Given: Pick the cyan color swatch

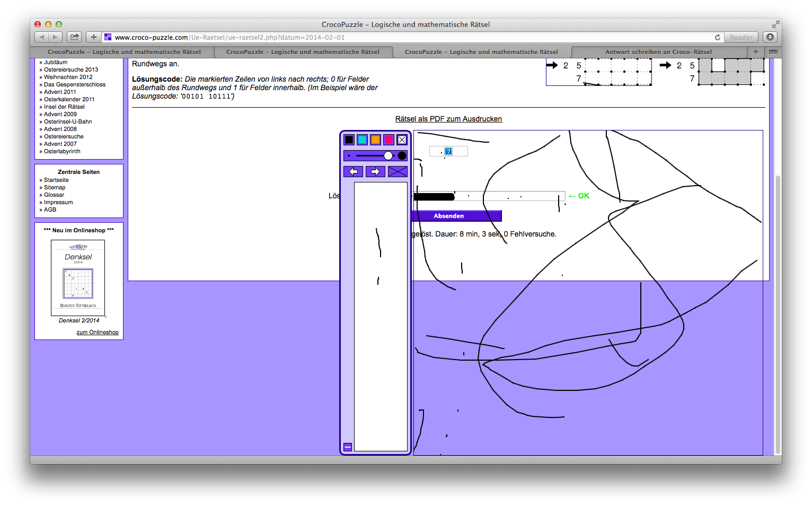Looking at the screenshot, I should coord(362,140).
